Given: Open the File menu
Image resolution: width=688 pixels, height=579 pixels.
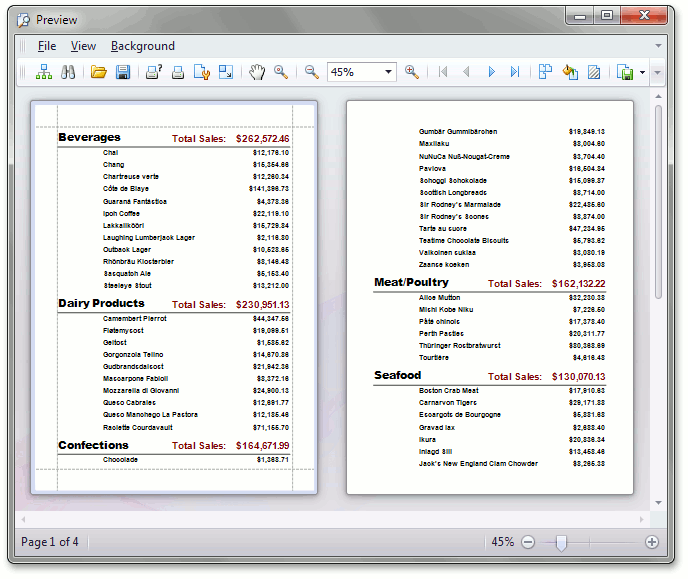Looking at the screenshot, I should 47,46.
